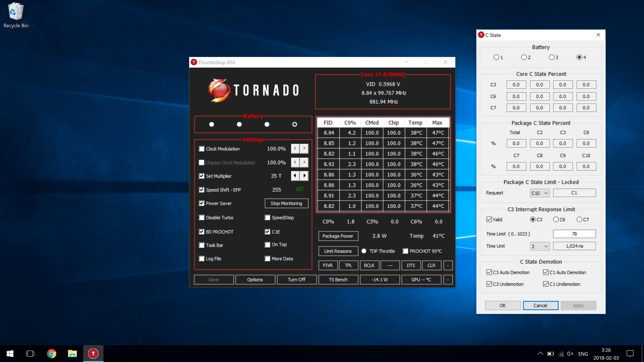Viewport: 644px width, 362px height.
Task: Launch Chrome from the taskbar
Action: (x=51, y=353)
